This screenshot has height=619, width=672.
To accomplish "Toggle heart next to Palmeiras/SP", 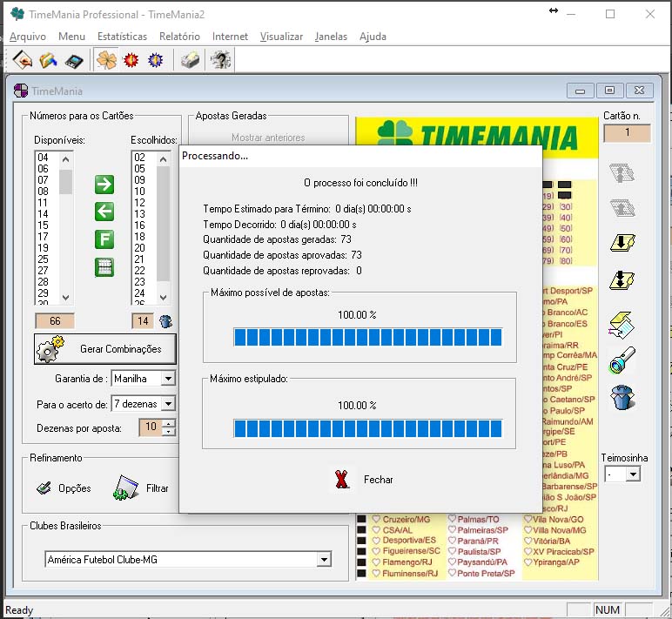I will (452, 530).
